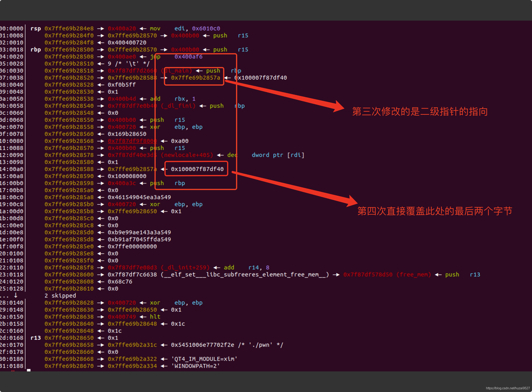Select the 9 /* '\t' */ value
Viewport: 532px width, 392px height.
pos(129,64)
